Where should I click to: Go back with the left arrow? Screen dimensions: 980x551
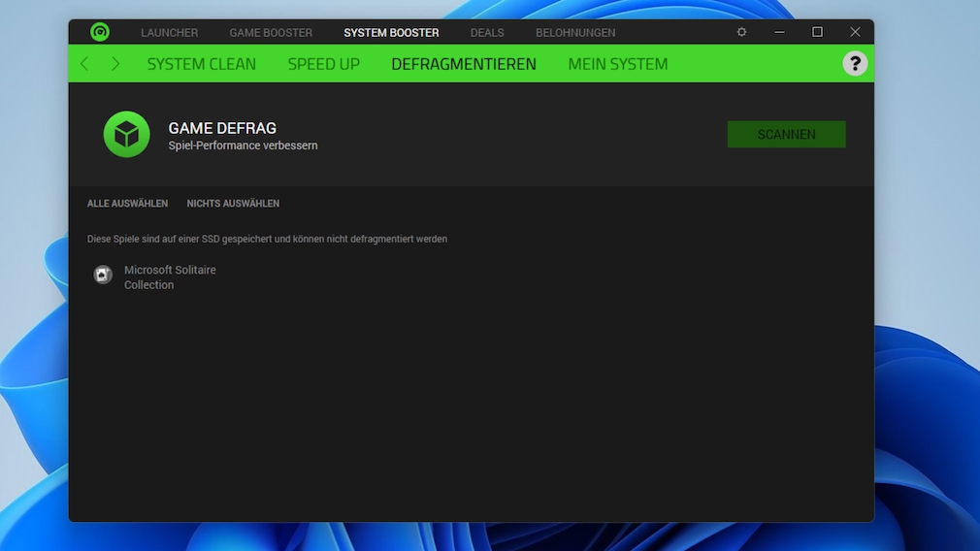tap(84, 64)
